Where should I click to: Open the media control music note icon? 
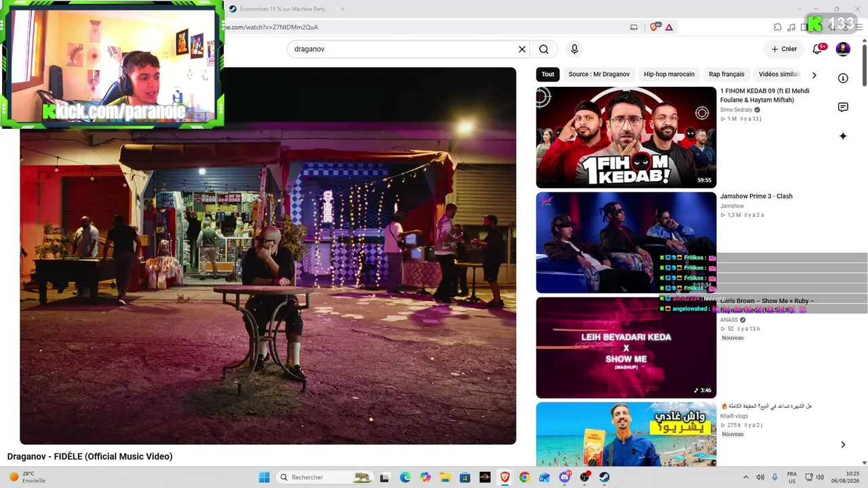tap(791, 27)
